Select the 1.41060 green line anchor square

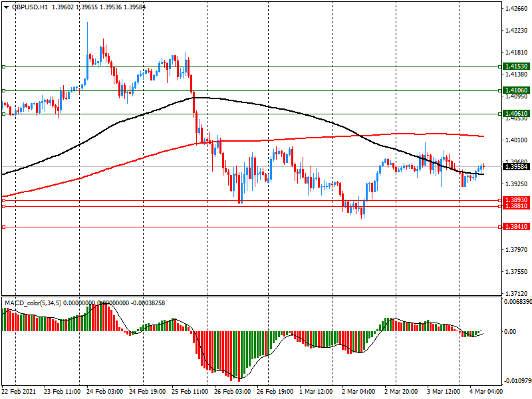[3, 90]
